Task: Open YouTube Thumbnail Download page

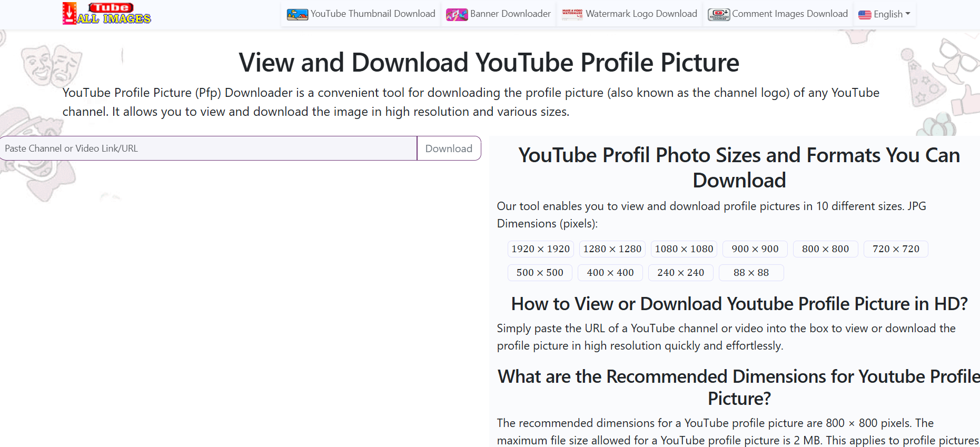Action: [x=361, y=14]
